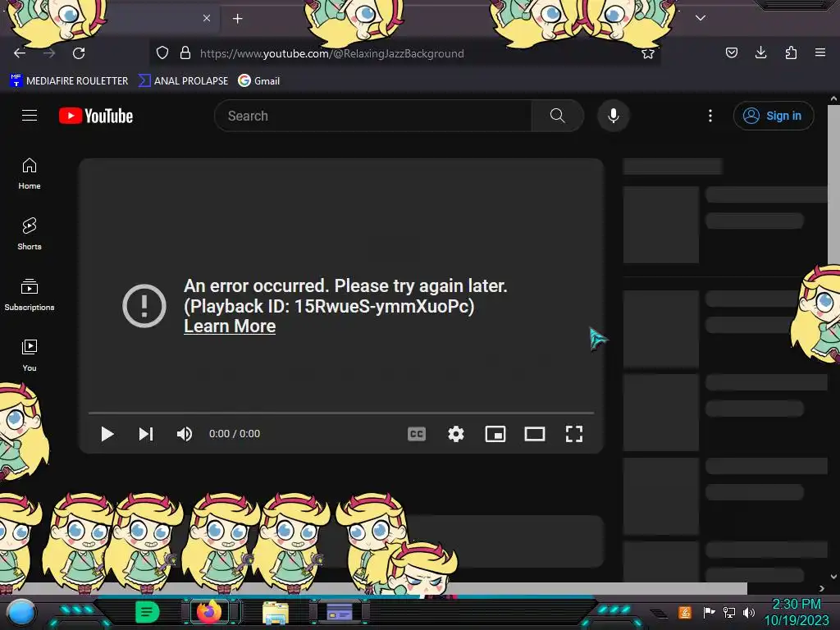Viewport: 840px width, 630px height.
Task: Skip to the next video
Action: coord(146,434)
